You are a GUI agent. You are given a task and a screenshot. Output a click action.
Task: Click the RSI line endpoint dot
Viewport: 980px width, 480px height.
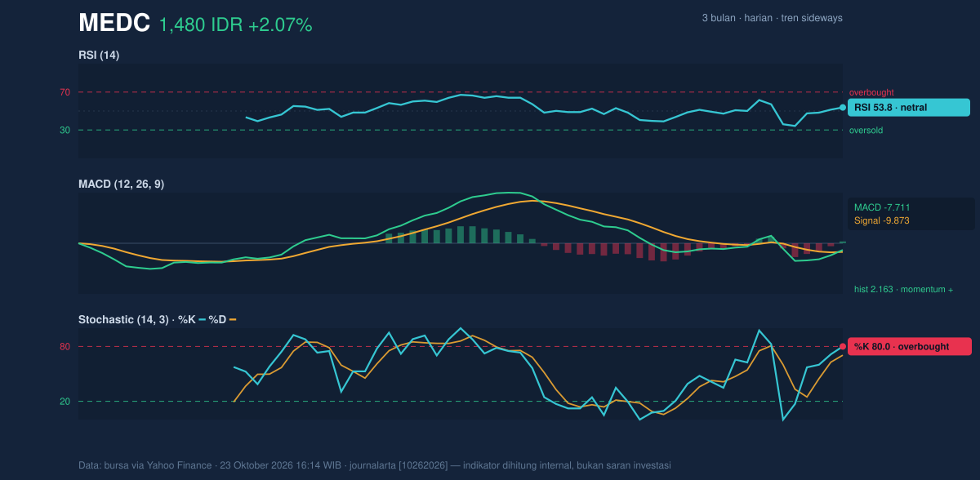843,107
